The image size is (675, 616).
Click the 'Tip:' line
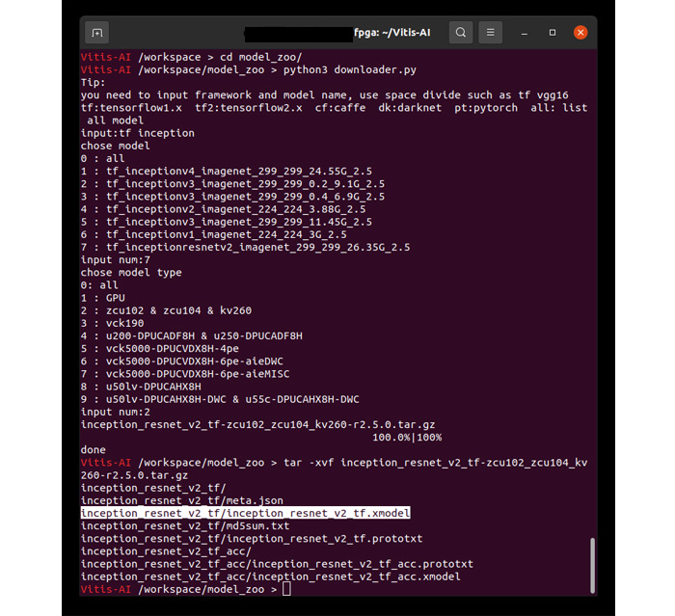coord(93,82)
